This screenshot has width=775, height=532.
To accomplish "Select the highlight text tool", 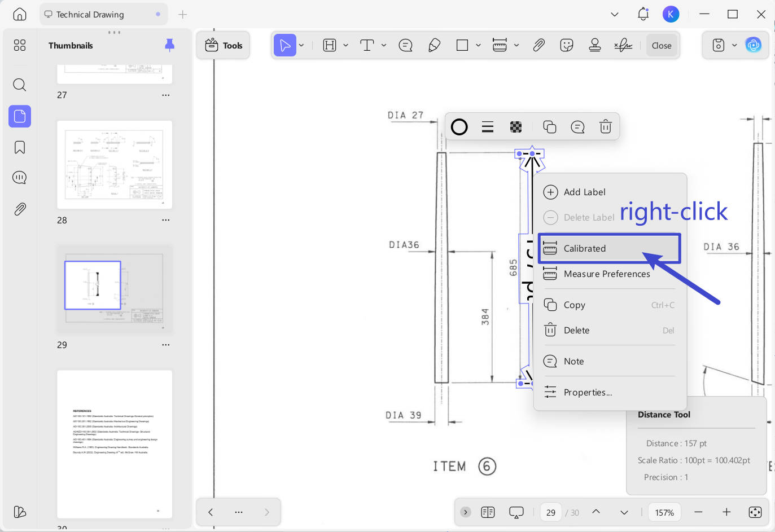I will pos(330,45).
